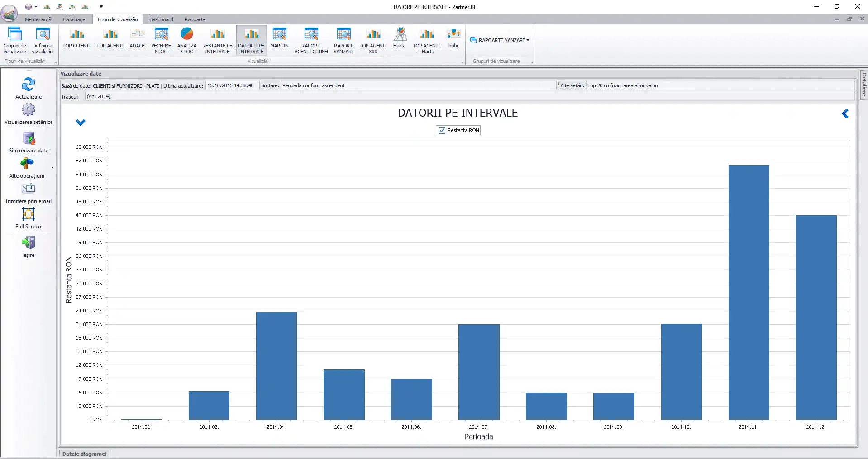Open RAPOARTE VANZARI dropdown
The height and width of the screenshot is (459, 868).
(500, 40)
